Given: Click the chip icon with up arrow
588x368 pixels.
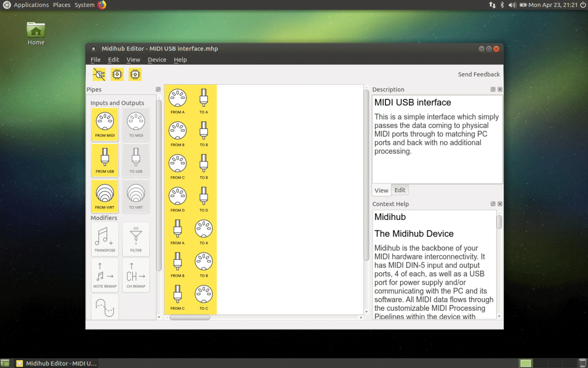Looking at the screenshot, I should pos(135,75).
